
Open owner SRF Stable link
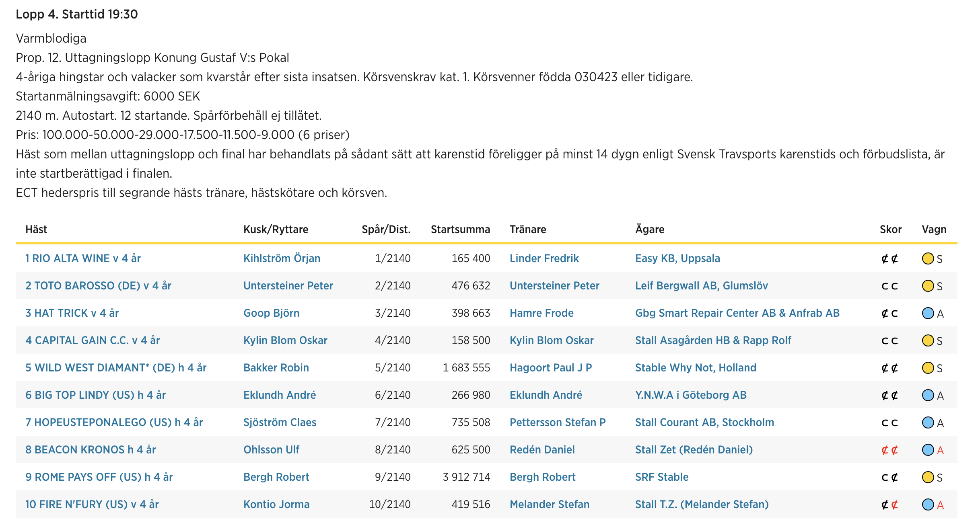coord(662,477)
